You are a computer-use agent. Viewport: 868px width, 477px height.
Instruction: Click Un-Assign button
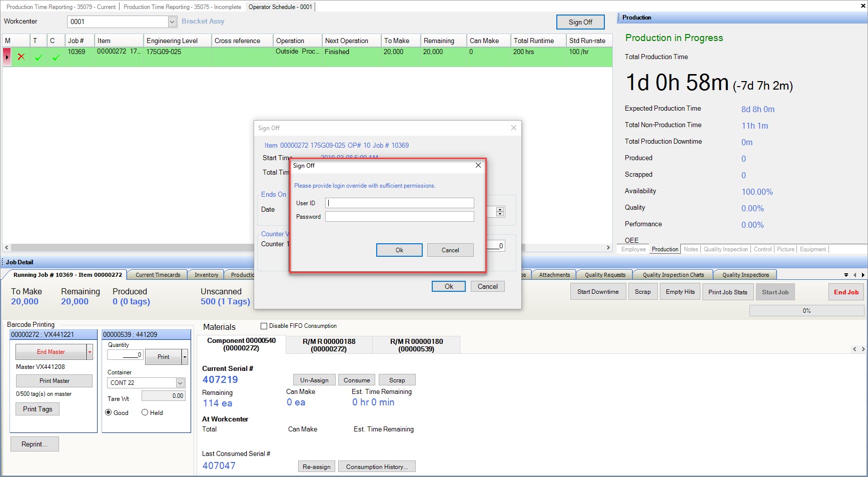pyautogui.click(x=314, y=380)
